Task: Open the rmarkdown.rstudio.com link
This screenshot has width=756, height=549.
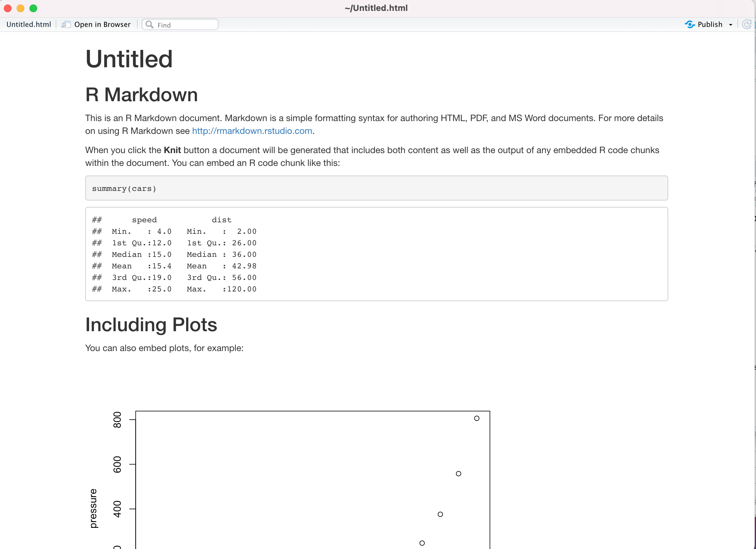Action: coord(252,131)
